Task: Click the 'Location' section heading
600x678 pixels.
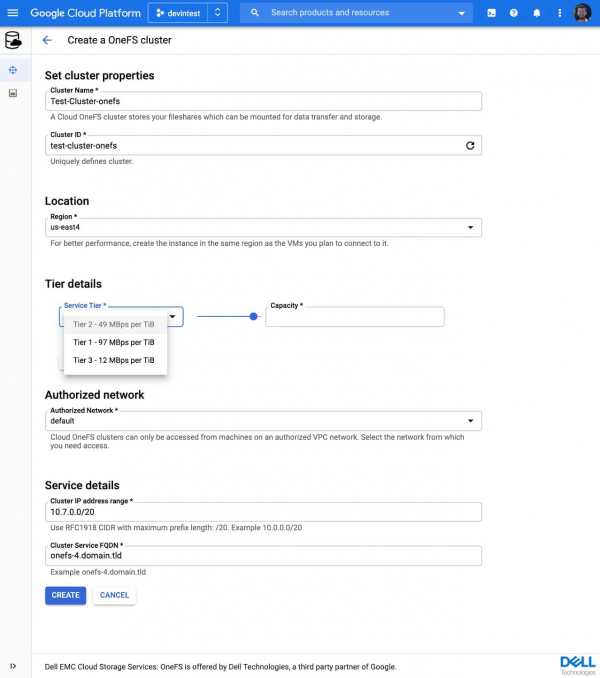Action: (67, 201)
